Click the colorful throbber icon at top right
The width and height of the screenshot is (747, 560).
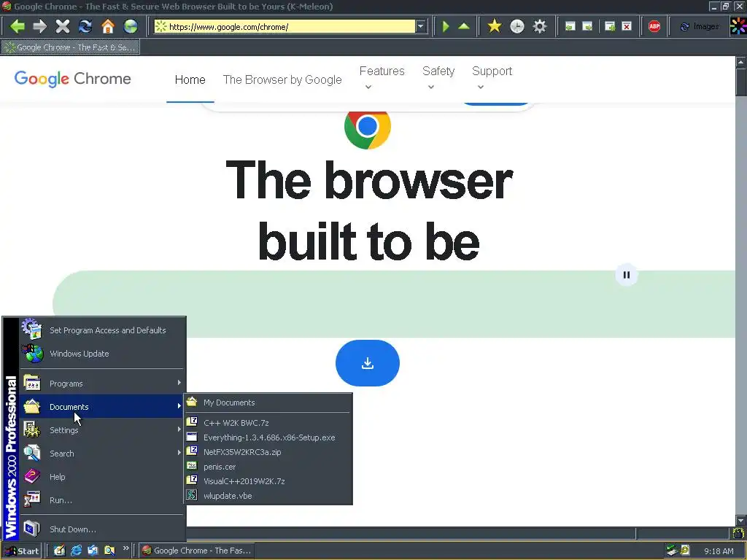pos(738,26)
